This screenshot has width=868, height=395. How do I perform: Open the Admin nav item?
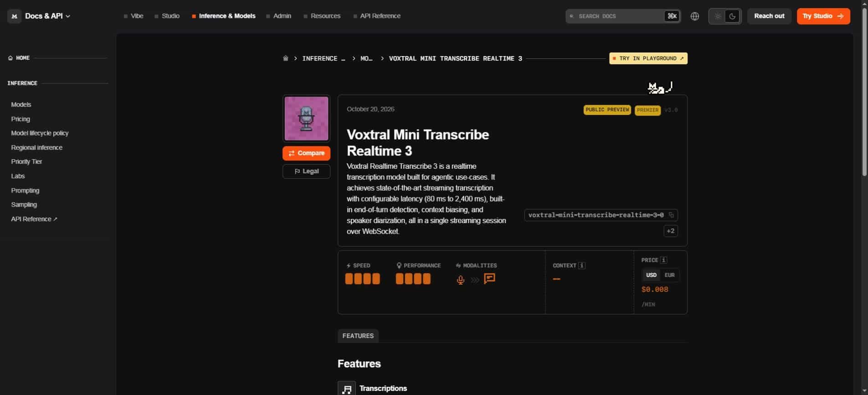click(278, 16)
